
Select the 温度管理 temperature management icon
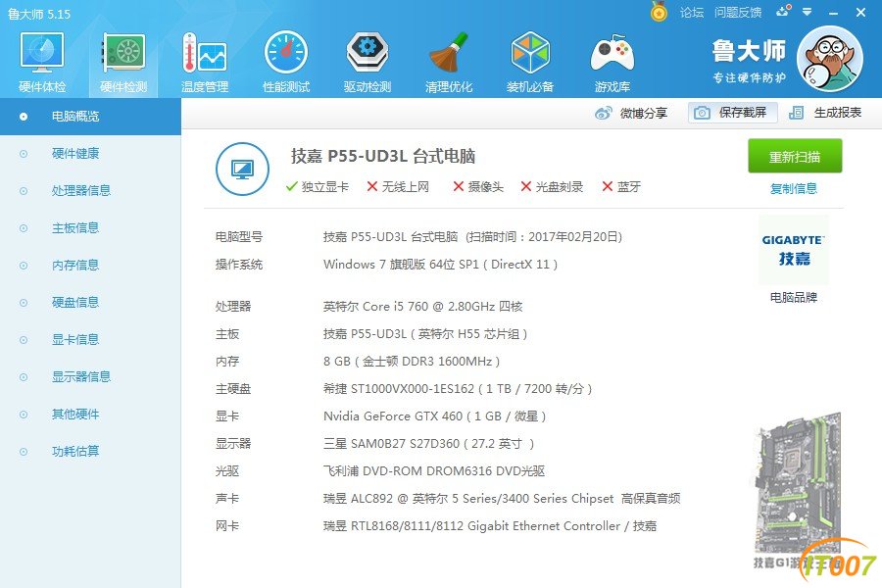[x=205, y=54]
